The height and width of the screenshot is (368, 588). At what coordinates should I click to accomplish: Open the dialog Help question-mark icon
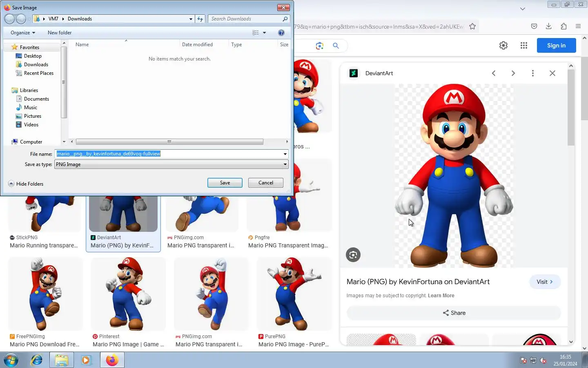point(281,33)
